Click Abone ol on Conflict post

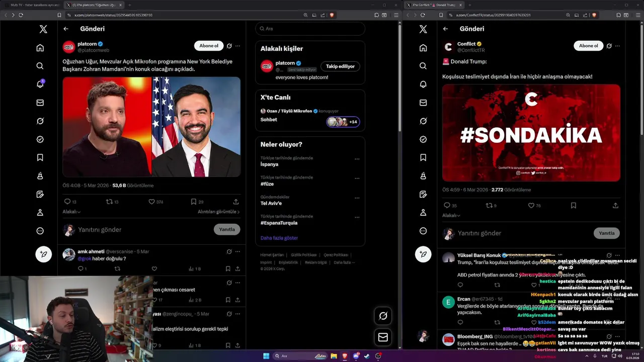click(x=589, y=46)
